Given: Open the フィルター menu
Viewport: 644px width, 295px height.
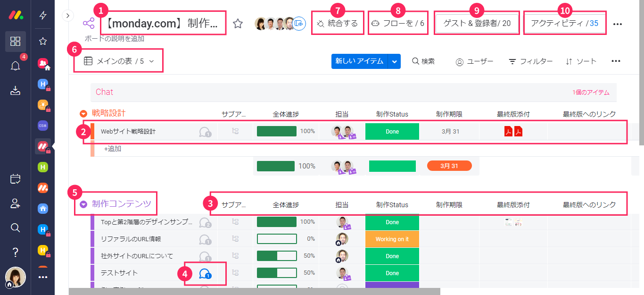Looking at the screenshot, I should 530,61.
